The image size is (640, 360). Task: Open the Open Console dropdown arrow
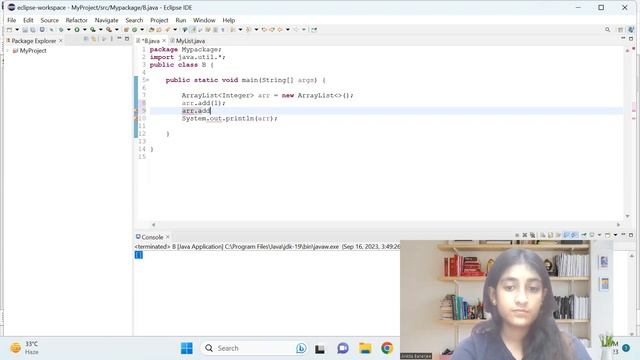pyautogui.click(x=615, y=235)
